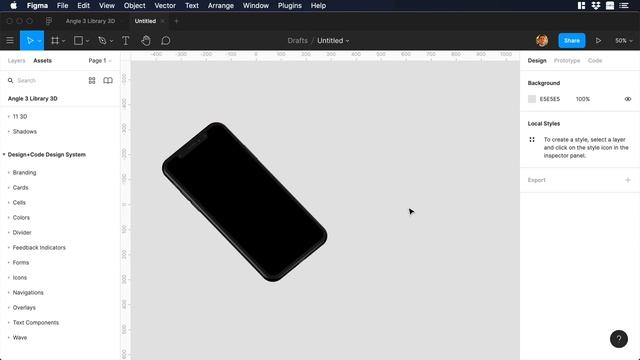This screenshot has height=360, width=640.
Task: Open the 50% zoom dropdown
Action: pyautogui.click(x=624, y=40)
